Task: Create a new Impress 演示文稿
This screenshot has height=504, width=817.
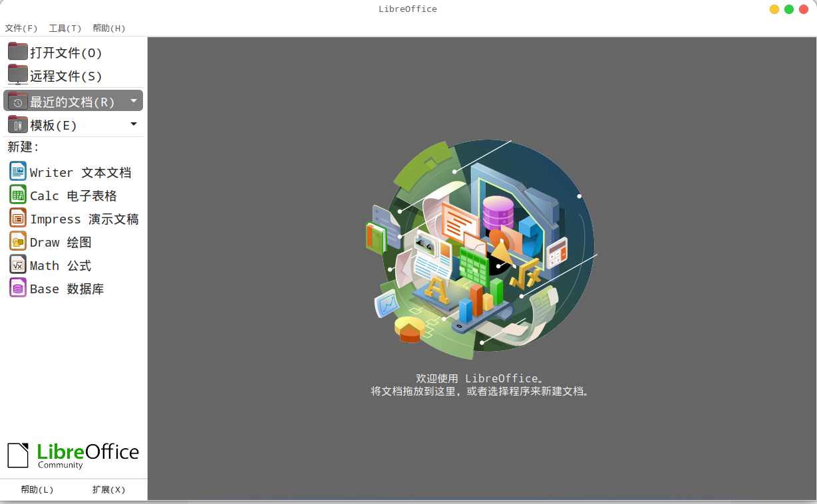Action: pyautogui.click(x=73, y=219)
